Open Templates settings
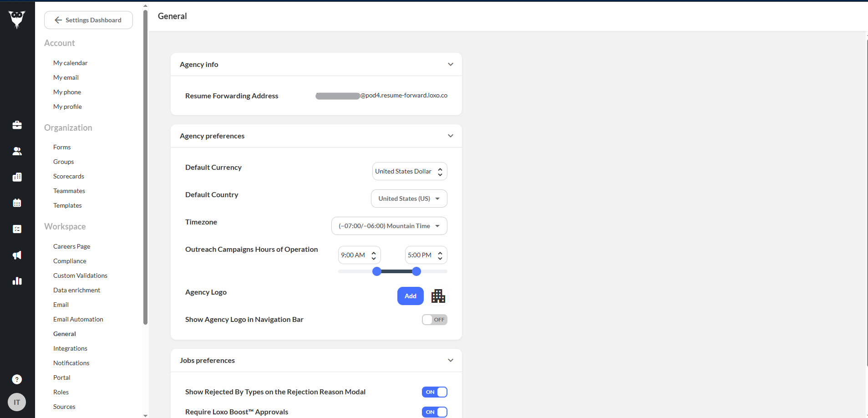The image size is (868, 418). point(67,205)
